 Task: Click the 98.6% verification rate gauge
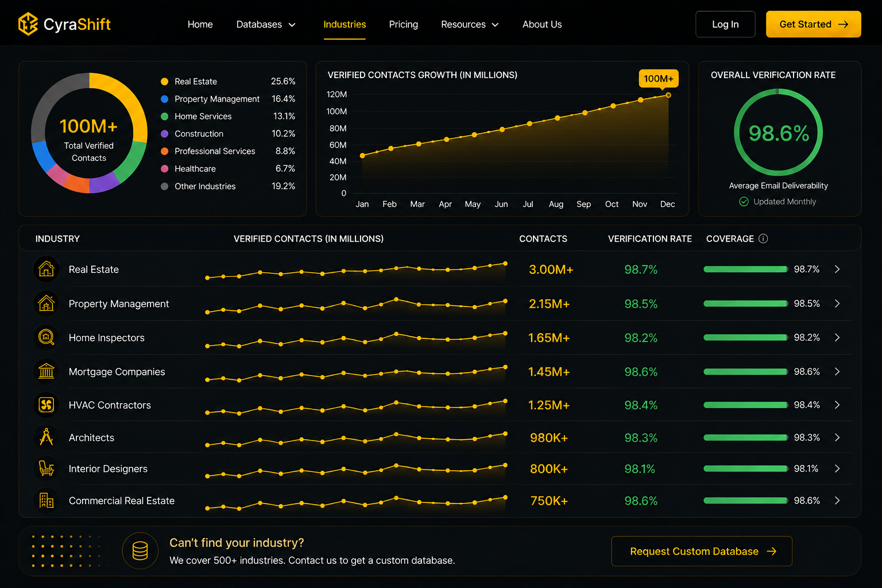click(779, 133)
